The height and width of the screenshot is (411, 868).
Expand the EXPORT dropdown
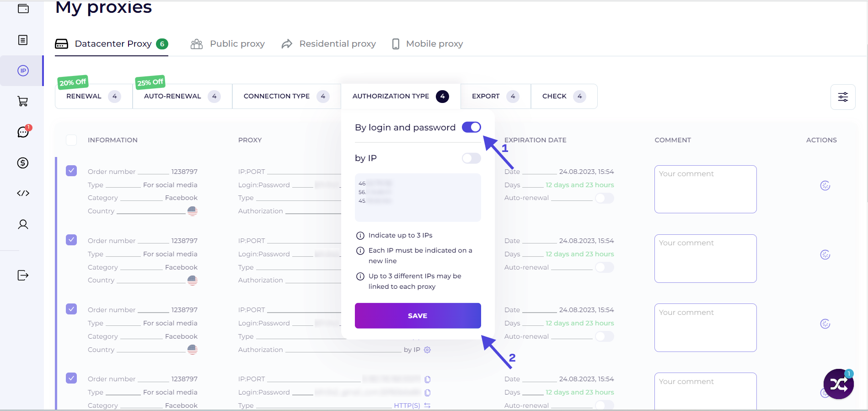496,97
